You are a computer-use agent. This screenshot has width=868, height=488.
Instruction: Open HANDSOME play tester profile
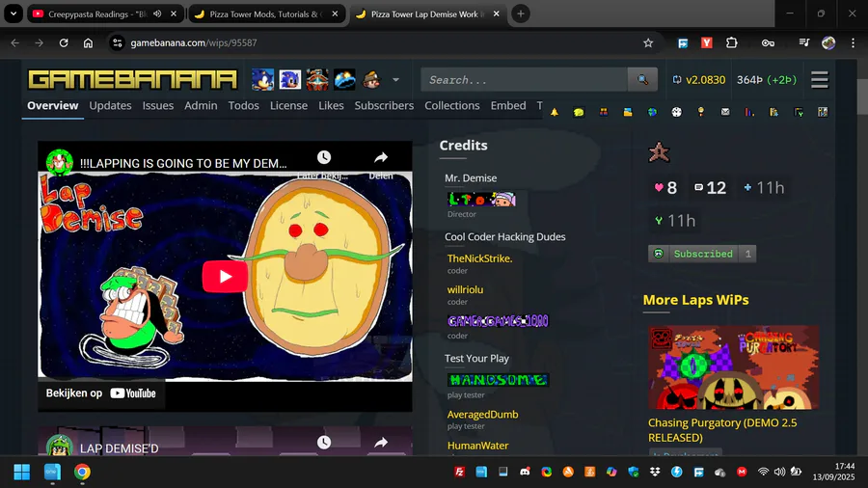pos(498,380)
